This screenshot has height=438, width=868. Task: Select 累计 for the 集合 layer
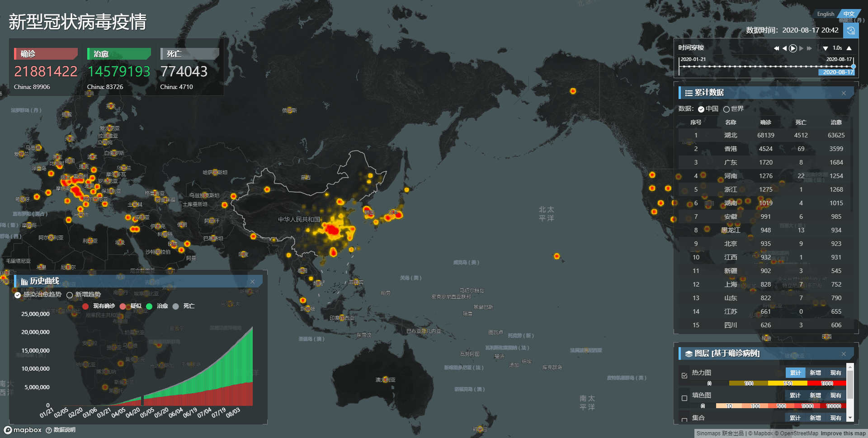[x=795, y=418]
